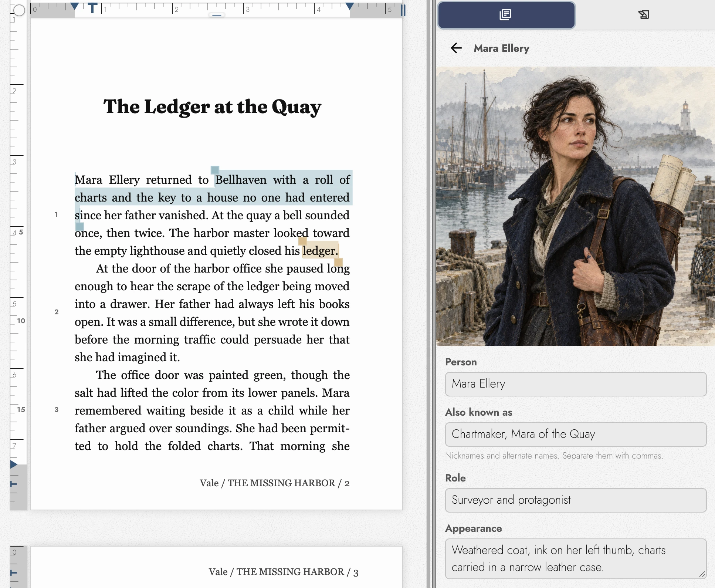The height and width of the screenshot is (588, 715).
Task: Click the divider between document and side panel
Action: pos(431,294)
